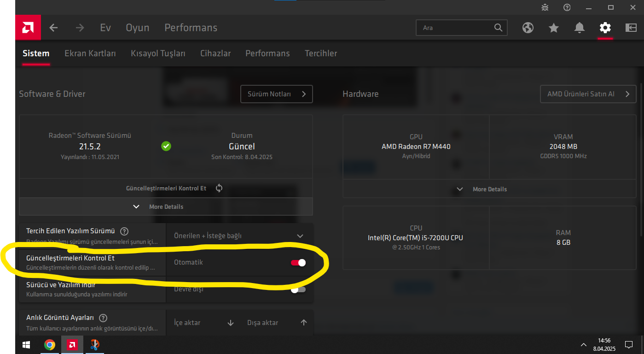Open the Tercihler tab
The image size is (644, 354).
(x=321, y=53)
